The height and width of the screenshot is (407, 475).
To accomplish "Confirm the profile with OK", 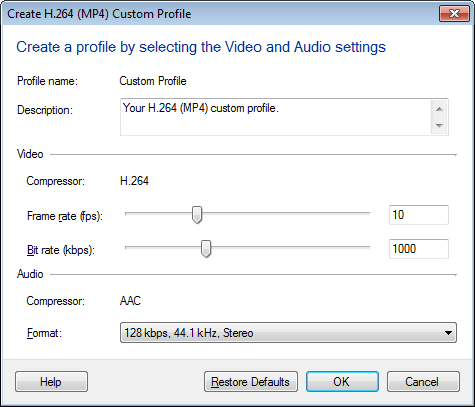I will click(342, 382).
